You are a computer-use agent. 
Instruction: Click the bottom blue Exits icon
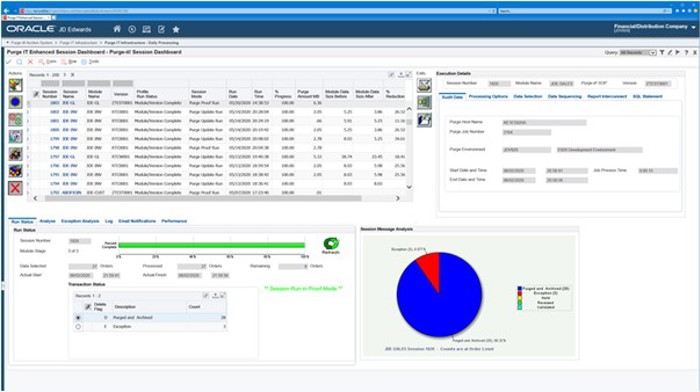(x=424, y=120)
